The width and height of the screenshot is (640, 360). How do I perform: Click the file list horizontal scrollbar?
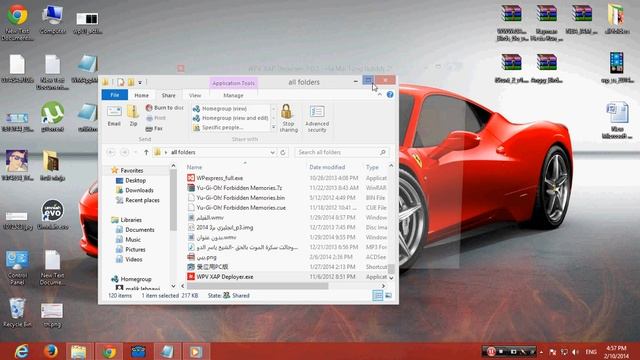tap(257, 286)
